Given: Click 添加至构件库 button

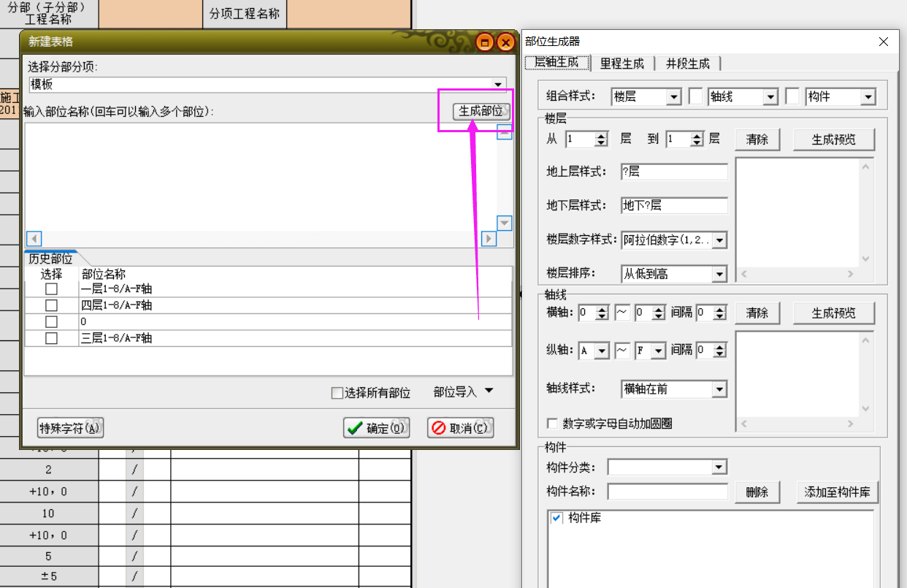Looking at the screenshot, I should (x=837, y=492).
